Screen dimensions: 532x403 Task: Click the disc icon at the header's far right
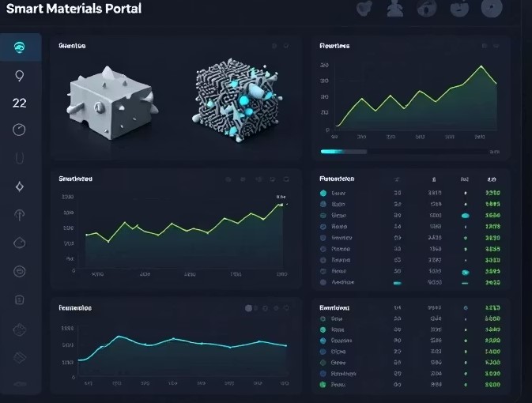click(x=492, y=9)
